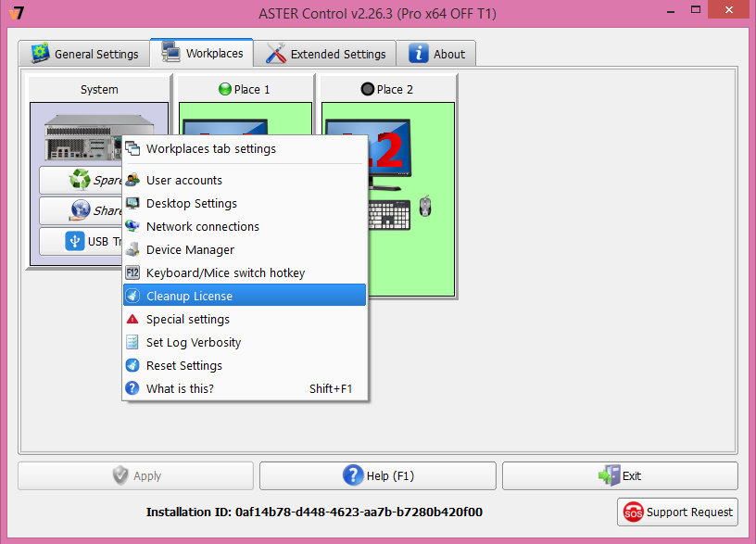Image resolution: width=756 pixels, height=544 pixels.
Task: Click the System column header
Action: (x=99, y=89)
